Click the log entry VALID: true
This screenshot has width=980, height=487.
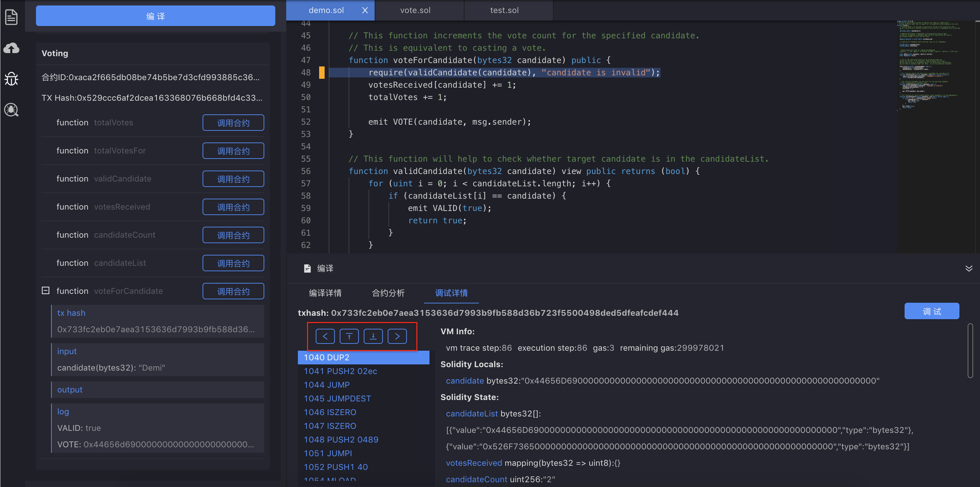79,428
